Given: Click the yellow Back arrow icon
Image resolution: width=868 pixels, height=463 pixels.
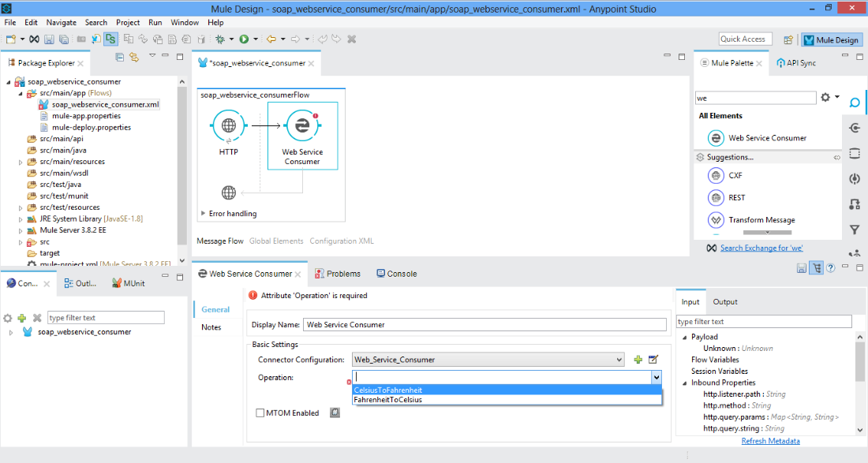Looking at the screenshot, I should [x=271, y=39].
